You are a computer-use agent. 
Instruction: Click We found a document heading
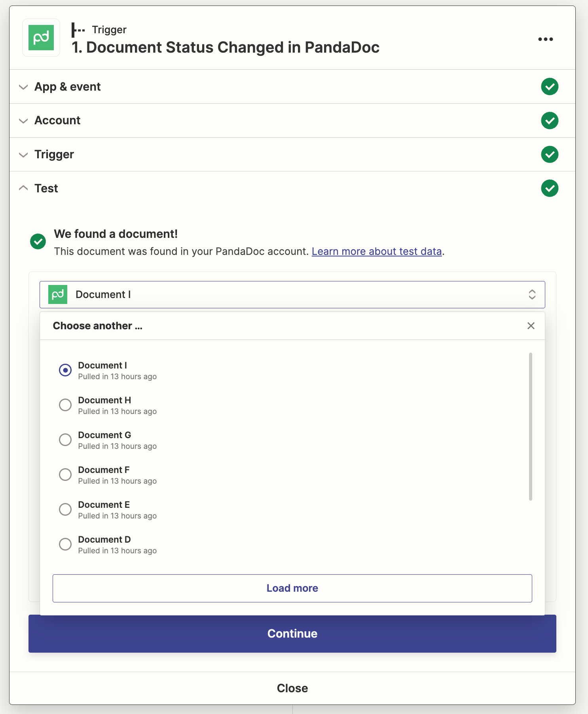pyautogui.click(x=116, y=234)
